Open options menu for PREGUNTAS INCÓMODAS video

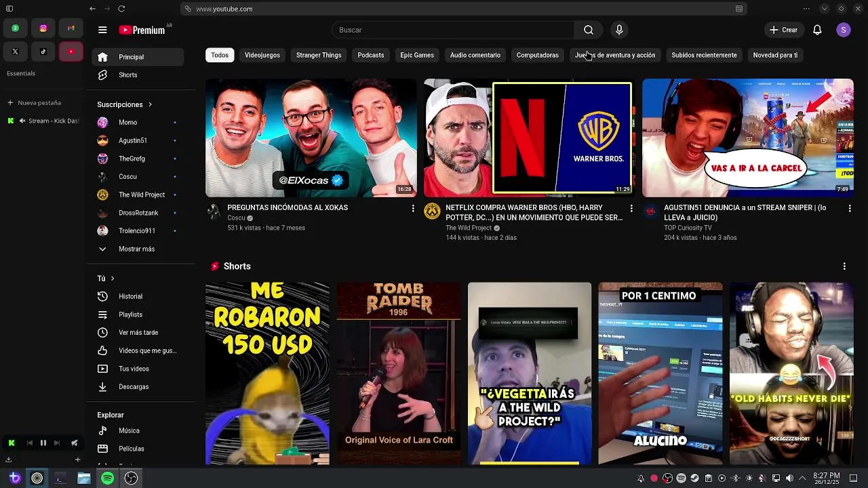pyautogui.click(x=413, y=208)
